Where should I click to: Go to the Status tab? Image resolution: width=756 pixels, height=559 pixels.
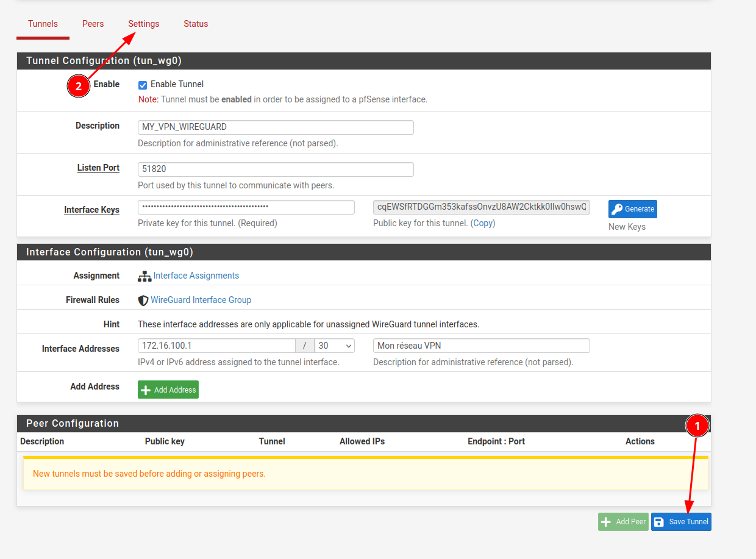click(x=196, y=24)
